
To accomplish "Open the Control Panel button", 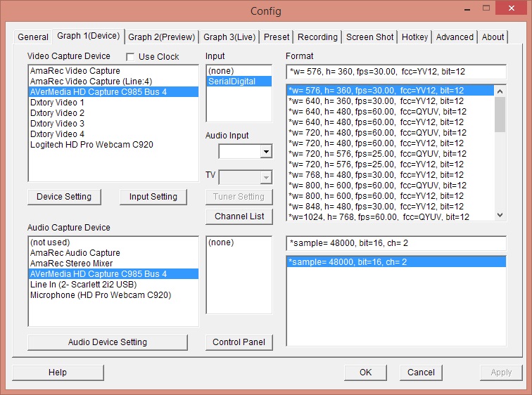I will click(239, 342).
